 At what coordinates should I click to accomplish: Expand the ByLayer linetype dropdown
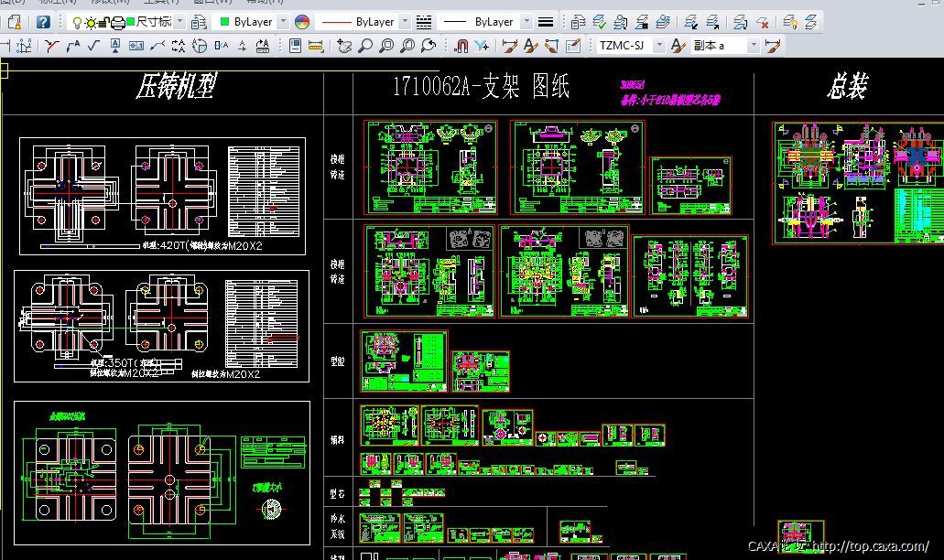[404, 21]
